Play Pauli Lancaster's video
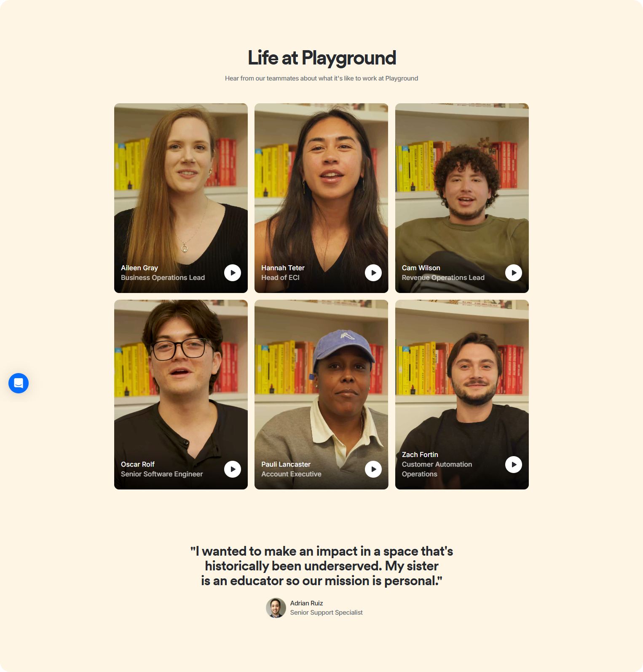 [373, 469]
